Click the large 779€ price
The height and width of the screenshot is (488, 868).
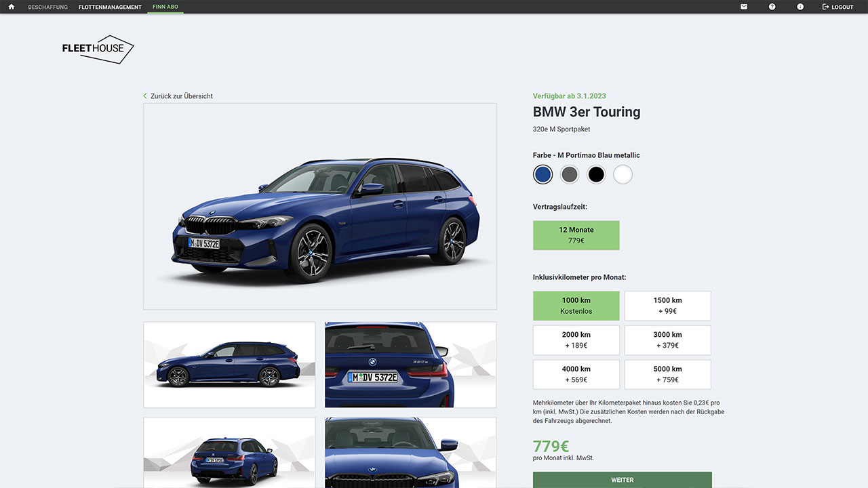tap(551, 446)
